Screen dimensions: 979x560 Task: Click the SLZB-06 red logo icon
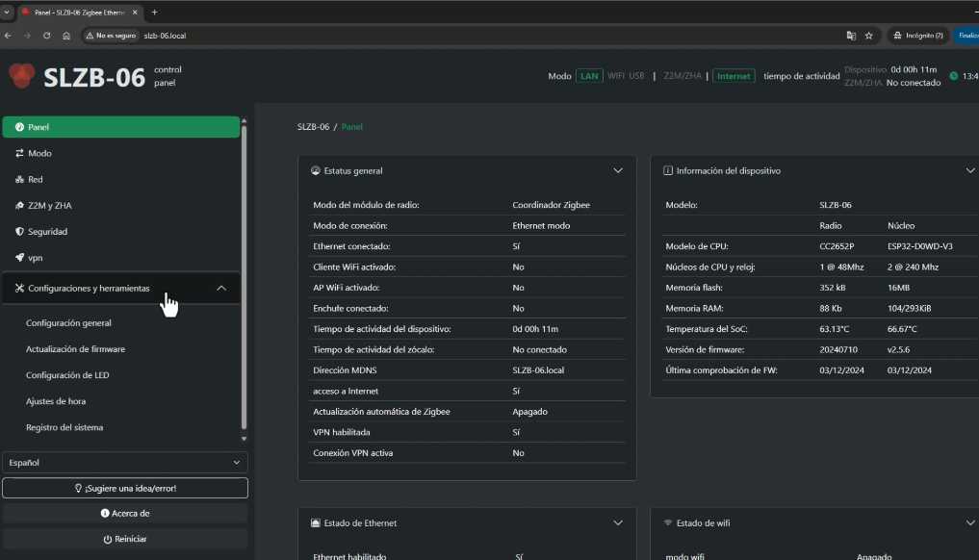(22, 76)
